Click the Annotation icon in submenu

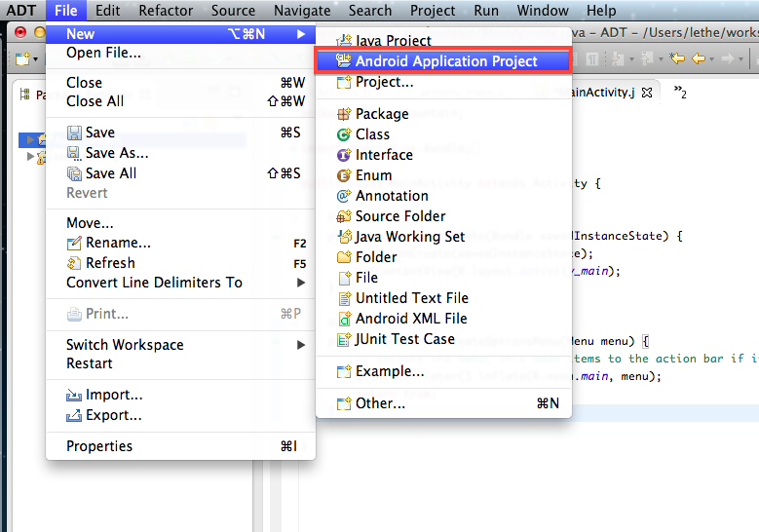(x=344, y=196)
